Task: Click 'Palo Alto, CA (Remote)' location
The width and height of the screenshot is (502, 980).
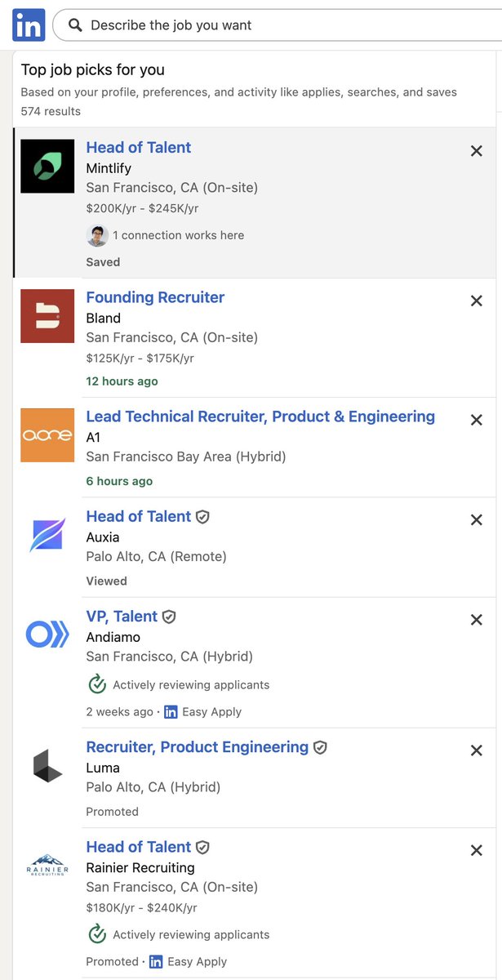Action: pyautogui.click(x=157, y=557)
